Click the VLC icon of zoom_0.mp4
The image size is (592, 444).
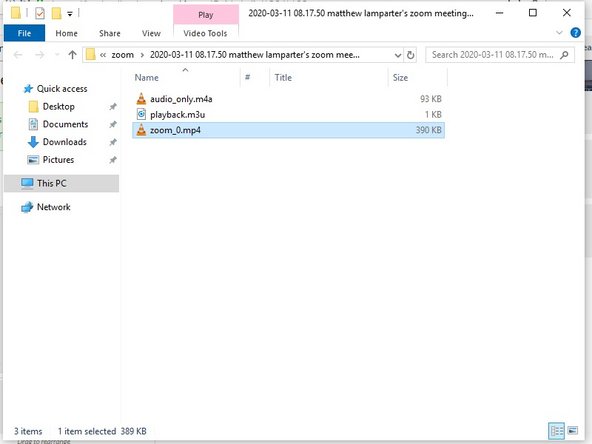(141, 130)
